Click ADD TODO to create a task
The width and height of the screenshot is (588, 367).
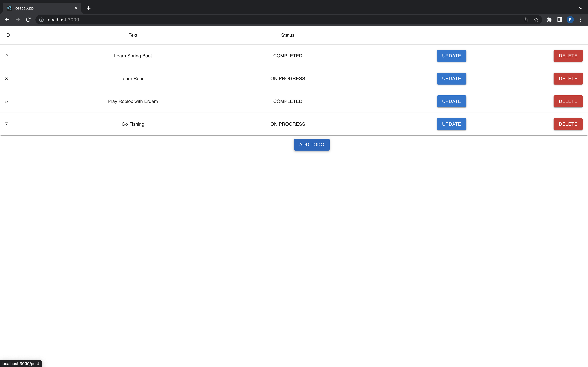(x=312, y=144)
